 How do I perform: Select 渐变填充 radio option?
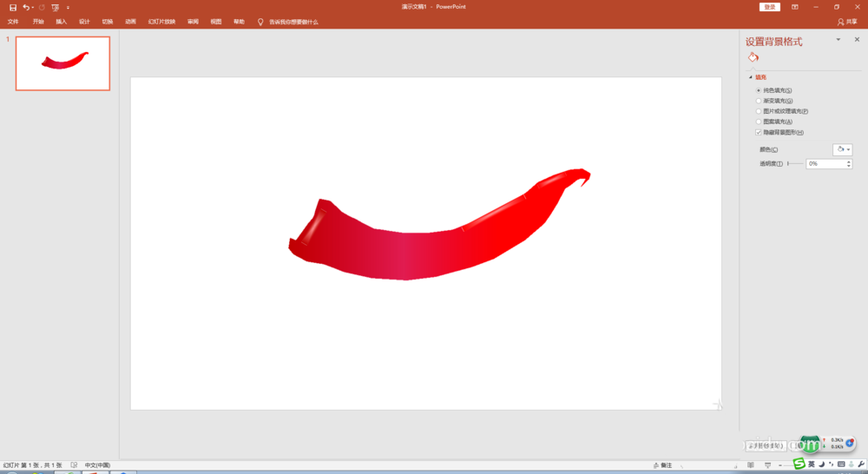pyautogui.click(x=759, y=101)
